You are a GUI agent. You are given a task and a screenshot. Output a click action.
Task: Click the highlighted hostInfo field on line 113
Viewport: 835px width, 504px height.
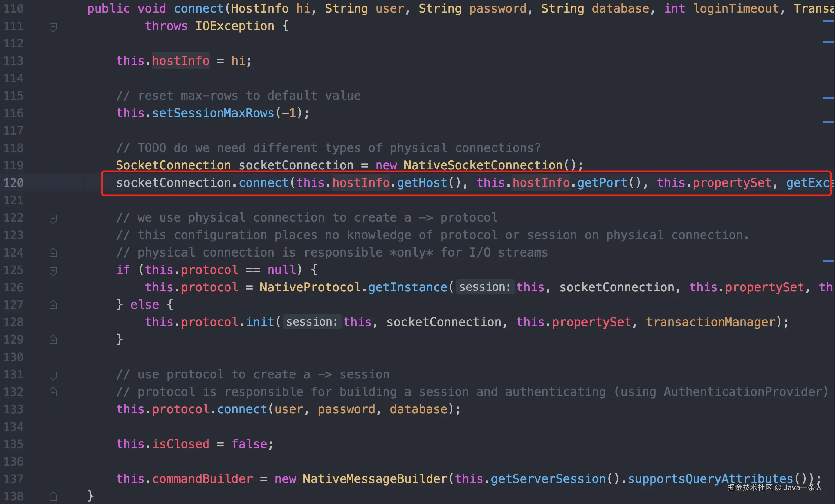[181, 61]
